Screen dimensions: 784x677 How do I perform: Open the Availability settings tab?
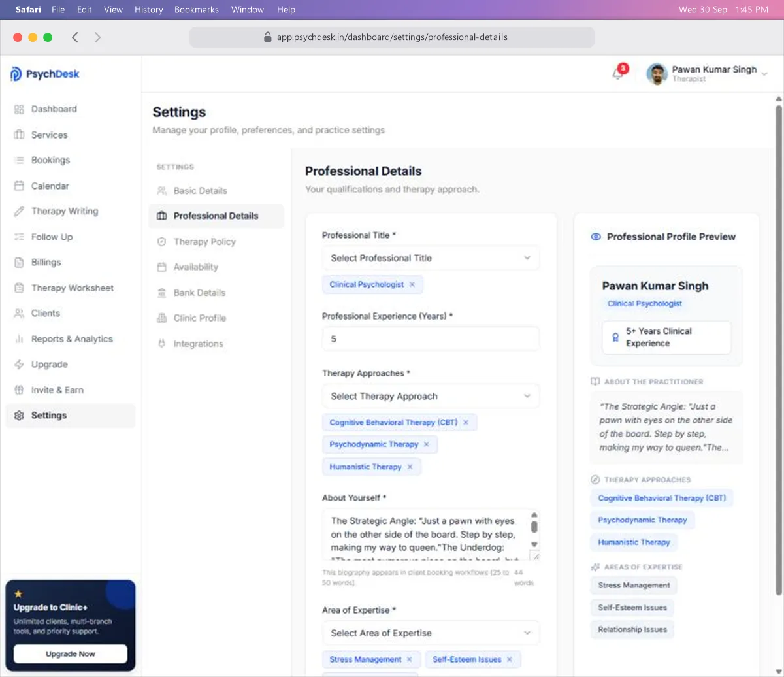[216, 267]
